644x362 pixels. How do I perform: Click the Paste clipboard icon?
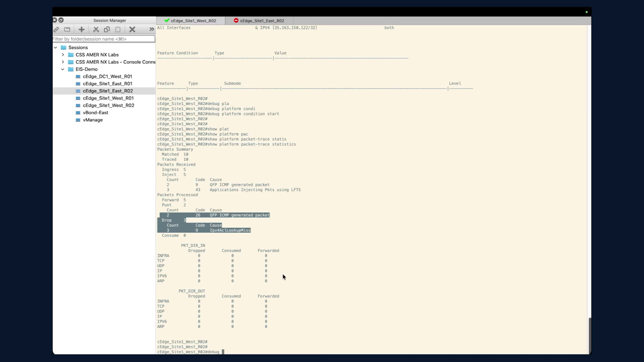(118, 29)
